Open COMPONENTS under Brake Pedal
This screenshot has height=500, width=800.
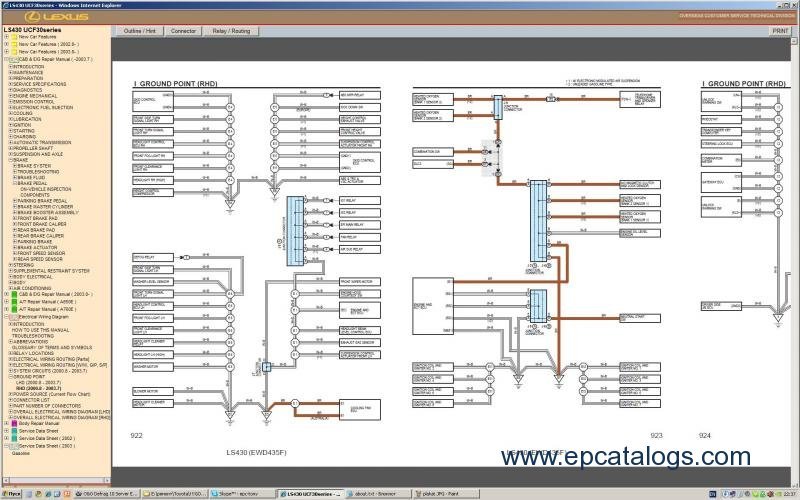coord(35,195)
